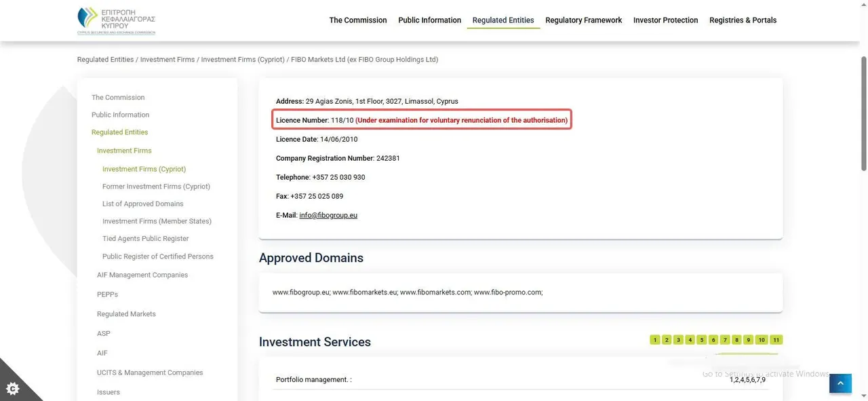868x401 pixels.
Task: Open Former Investment Firms (Cypriot) sidebar link
Action: 156,187
